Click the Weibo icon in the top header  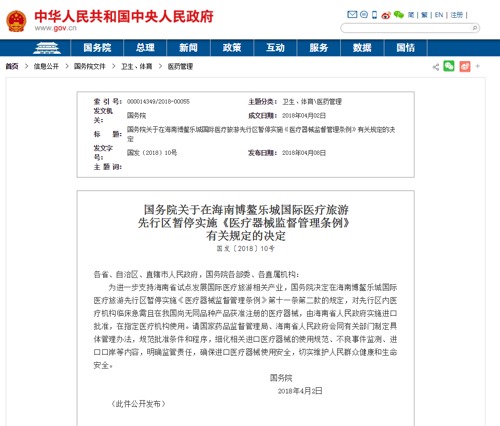(x=386, y=15)
